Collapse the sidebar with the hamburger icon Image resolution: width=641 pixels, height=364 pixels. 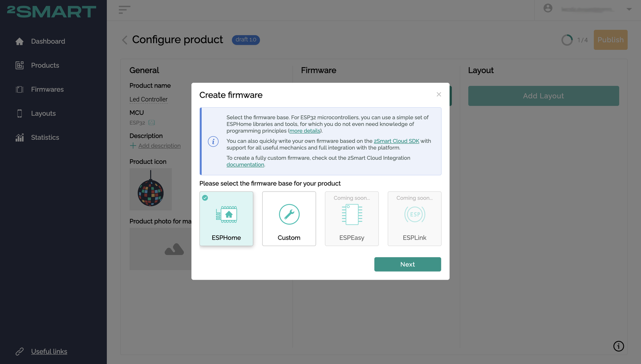click(124, 10)
